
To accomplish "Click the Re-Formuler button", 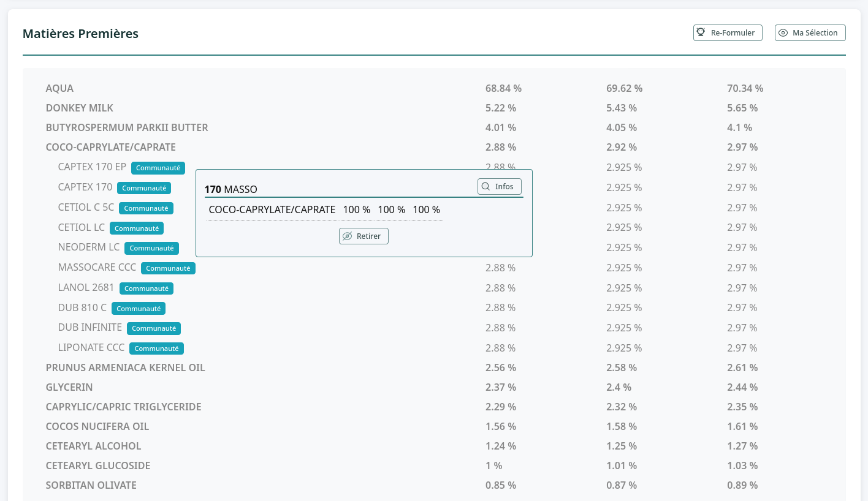I will tap(728, 32).
